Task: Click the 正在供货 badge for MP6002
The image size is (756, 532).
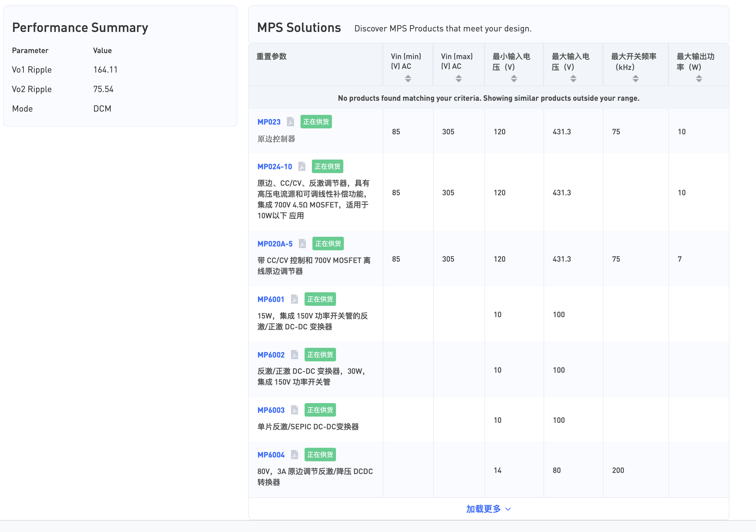Action: tap(320, 355)
